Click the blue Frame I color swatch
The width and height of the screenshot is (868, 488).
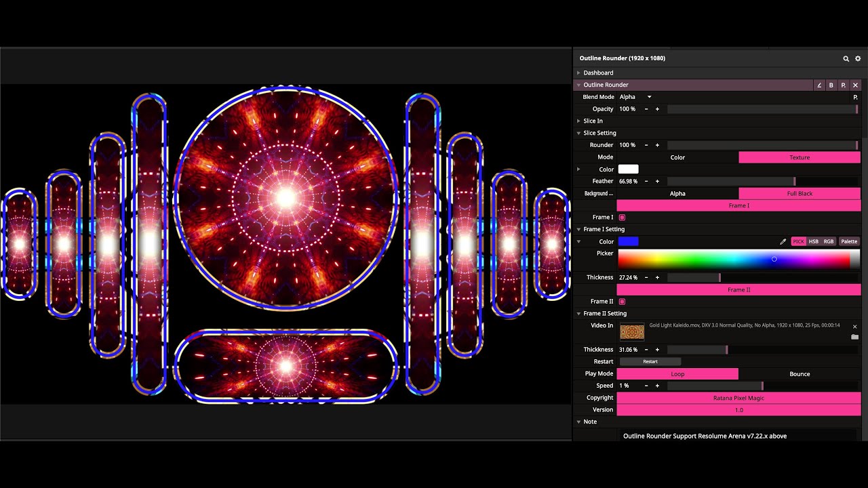(x=628, y=241)
